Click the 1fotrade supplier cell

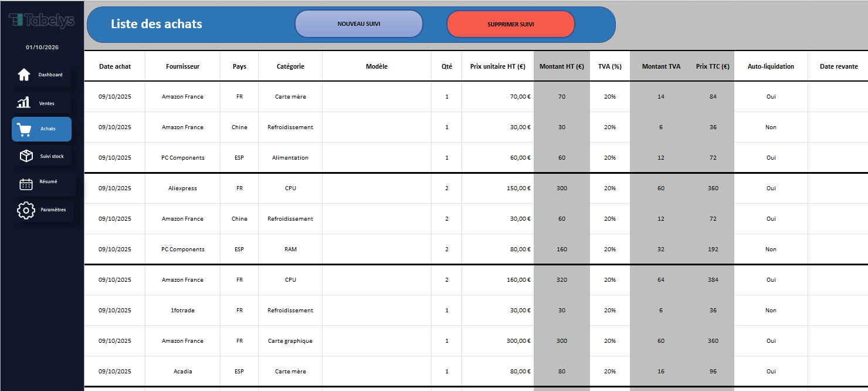click(182, 311)
